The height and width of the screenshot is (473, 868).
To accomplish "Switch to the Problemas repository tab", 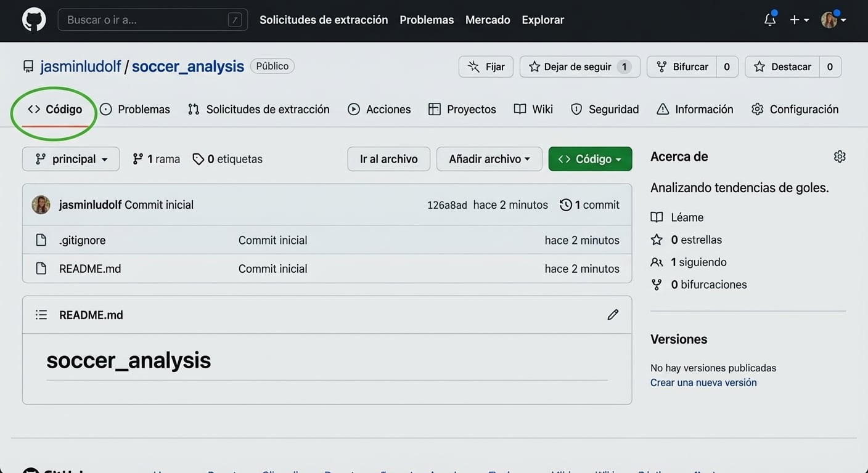I will [x=135, y=109].
